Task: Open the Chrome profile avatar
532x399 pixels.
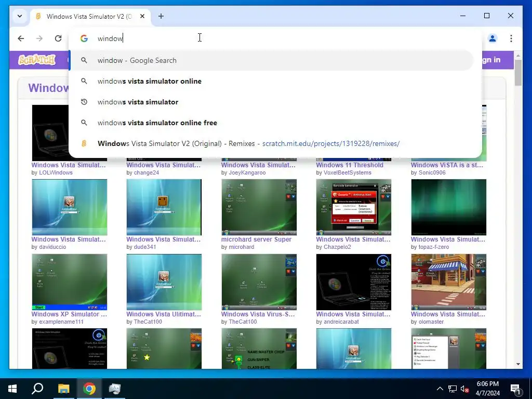Action: point(493,38)
